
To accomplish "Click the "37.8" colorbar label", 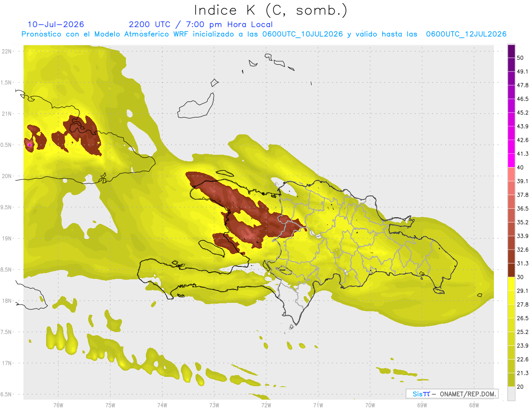I will (x=523, y=195).
